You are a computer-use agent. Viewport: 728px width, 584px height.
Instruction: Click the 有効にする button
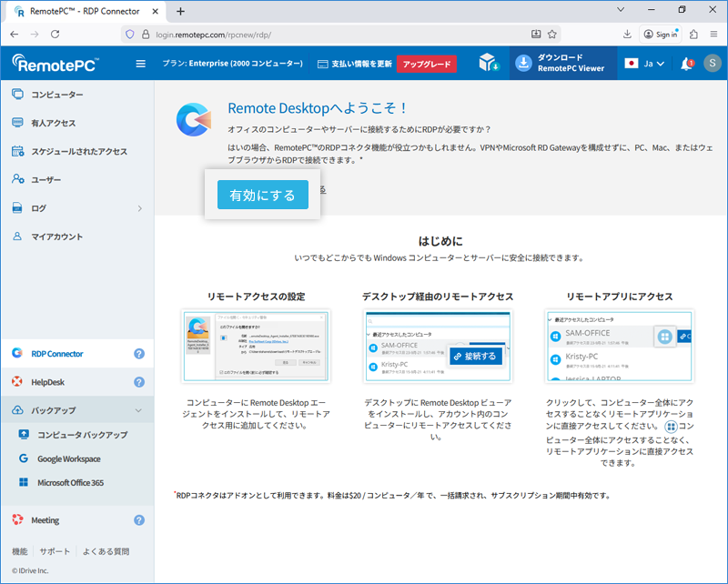[x=263, y=195]
